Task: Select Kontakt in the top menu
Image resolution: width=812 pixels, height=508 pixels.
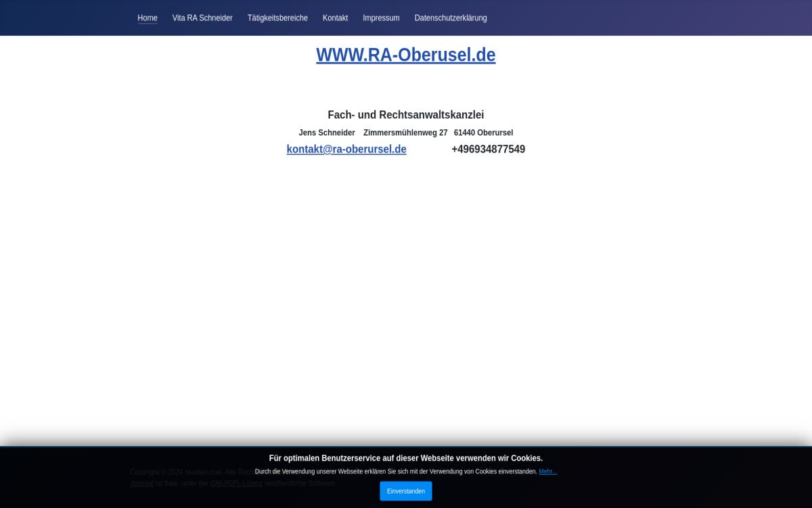Action: (x=335, y=18)
